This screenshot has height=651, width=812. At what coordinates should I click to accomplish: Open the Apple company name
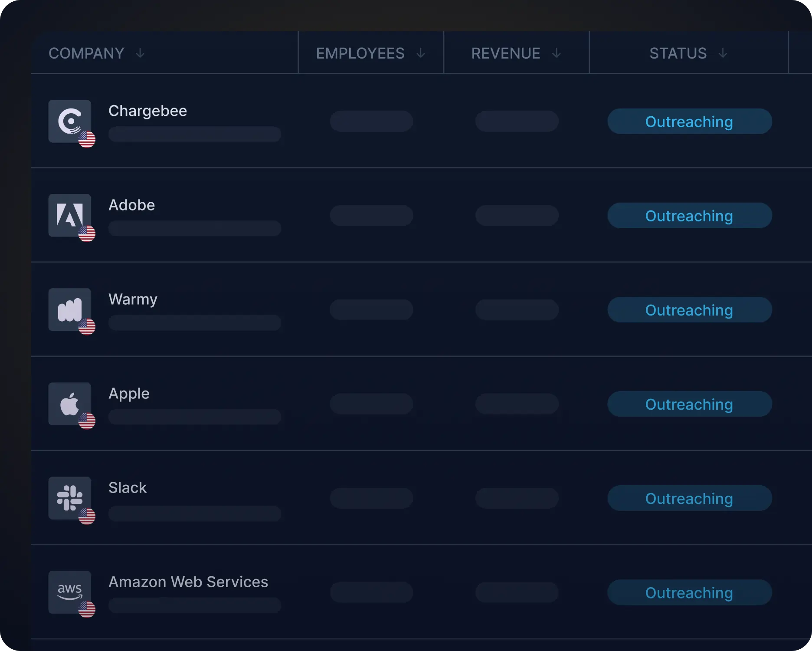[129, 394]
